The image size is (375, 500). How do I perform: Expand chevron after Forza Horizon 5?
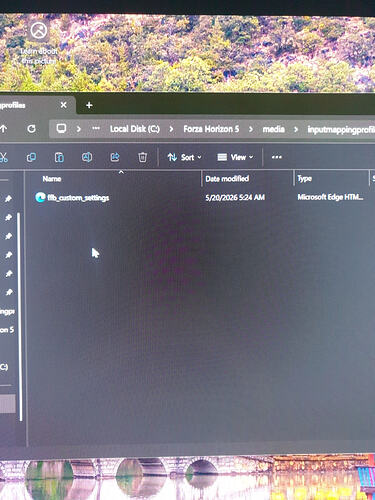click(x=251, y=129)
